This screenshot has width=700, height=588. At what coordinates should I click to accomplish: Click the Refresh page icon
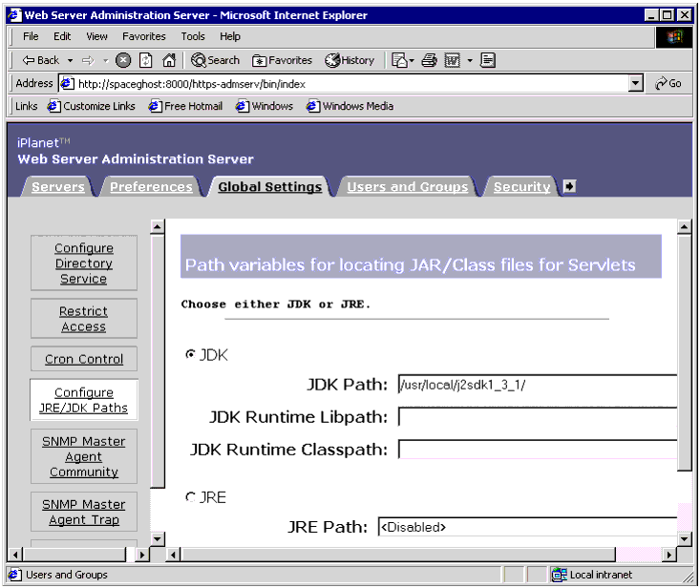point(146,60)
